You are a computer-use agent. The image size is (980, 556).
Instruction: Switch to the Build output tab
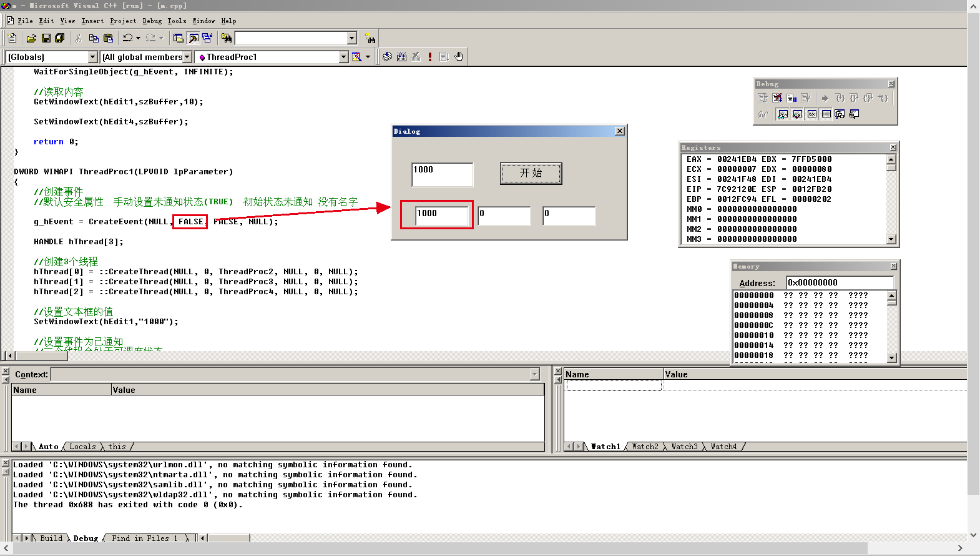pyautogui.click(x=51, y=538)
